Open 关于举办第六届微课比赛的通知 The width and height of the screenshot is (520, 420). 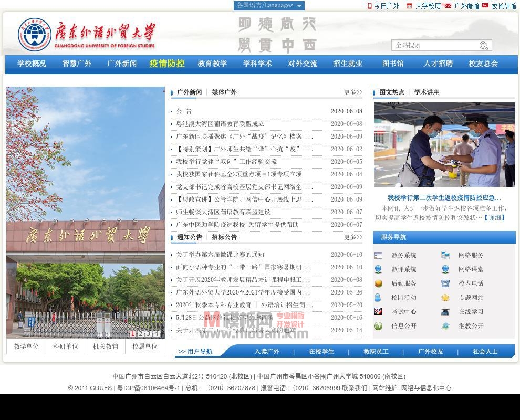[x=220, y=254]
